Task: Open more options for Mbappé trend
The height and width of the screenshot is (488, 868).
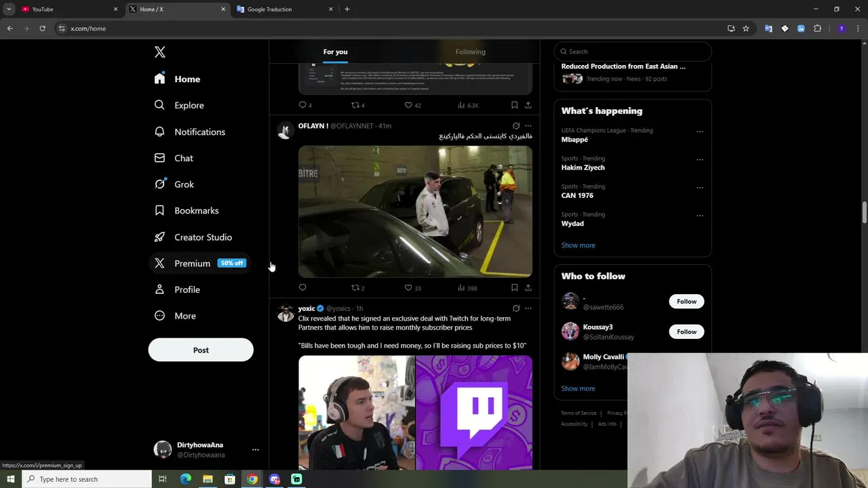Action: point(700,131)
